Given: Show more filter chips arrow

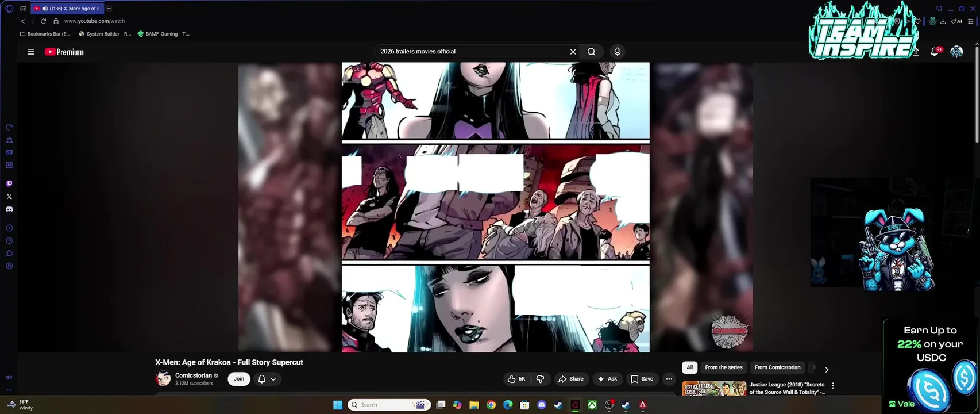Looking at the screenshot, I should point(827,370).
